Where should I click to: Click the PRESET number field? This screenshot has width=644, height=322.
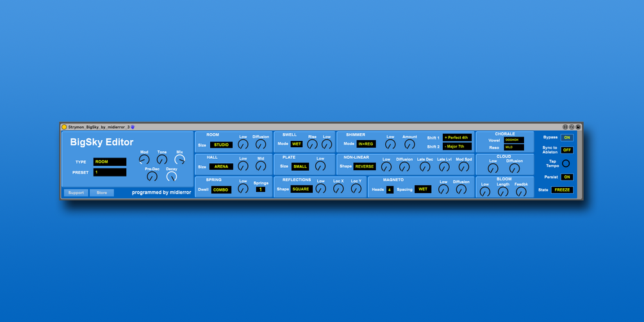110,172
